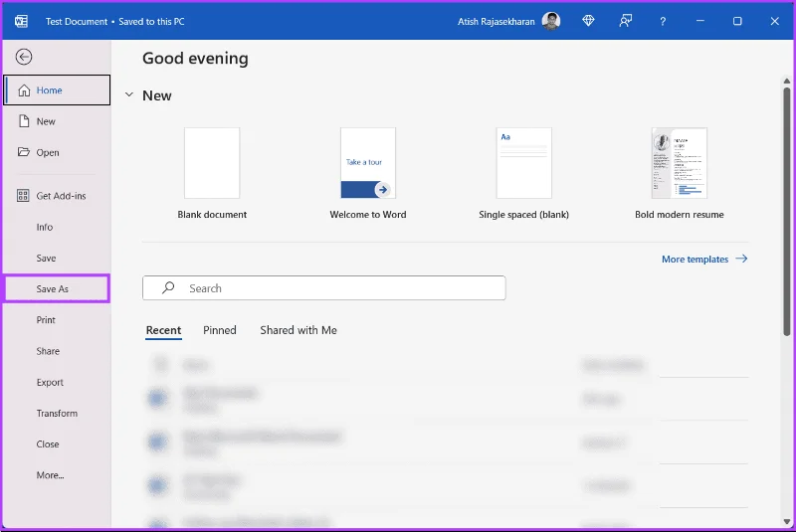The image size is (796, 532).
Task: Select Save As
Action: tap(57, 288)
